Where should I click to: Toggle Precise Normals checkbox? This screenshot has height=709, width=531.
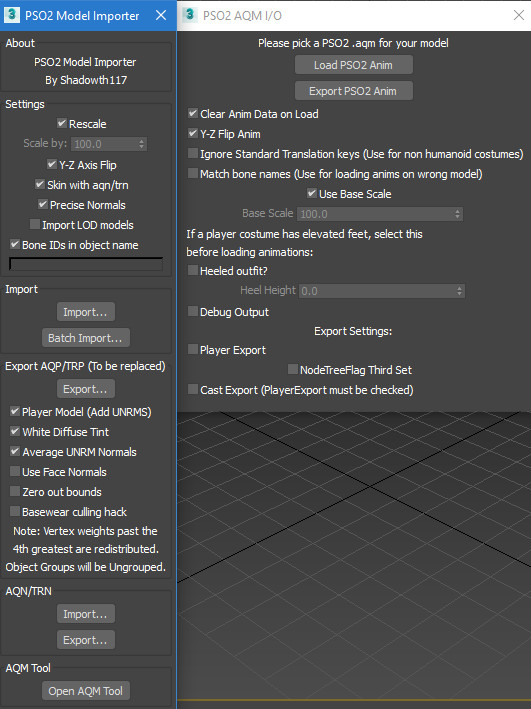pyautogui.click(x=43, y=204)
